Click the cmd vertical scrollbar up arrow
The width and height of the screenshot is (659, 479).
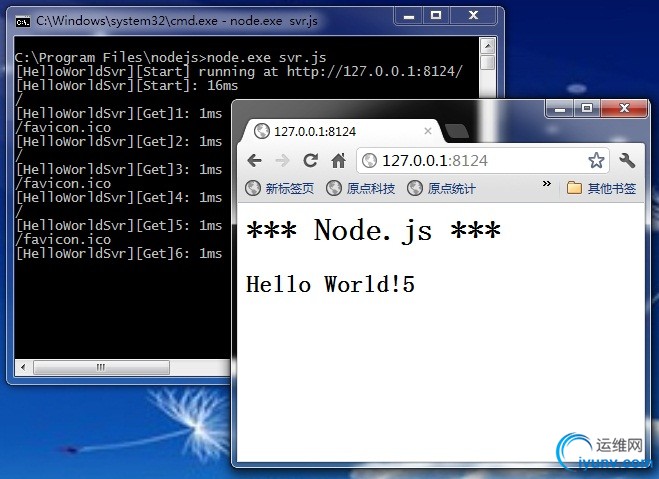coord(488,46)
